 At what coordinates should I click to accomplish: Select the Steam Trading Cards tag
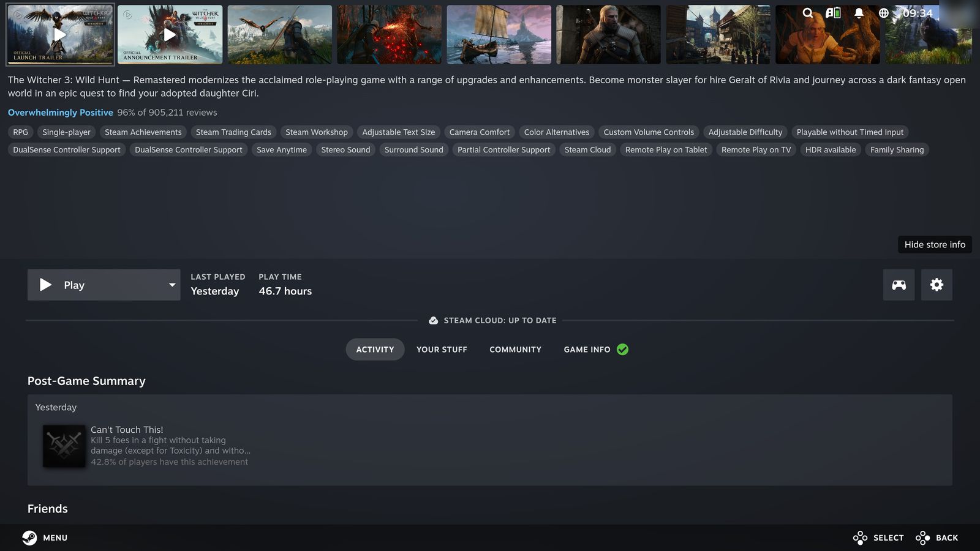[233, 132]
